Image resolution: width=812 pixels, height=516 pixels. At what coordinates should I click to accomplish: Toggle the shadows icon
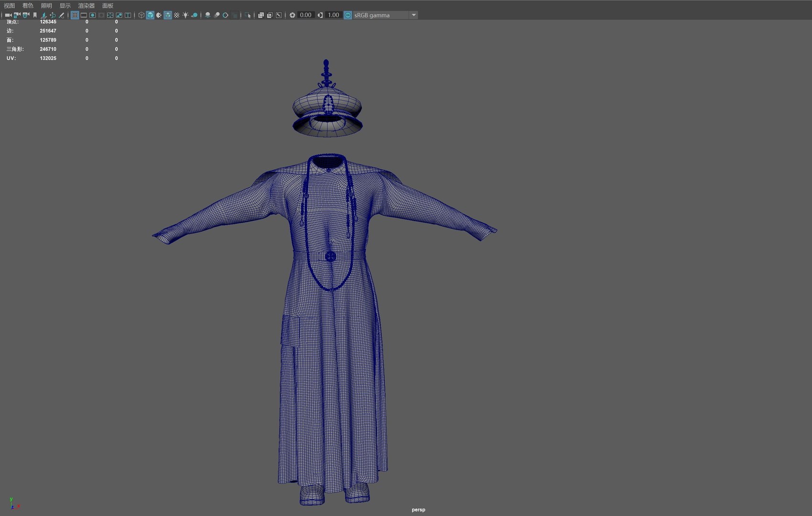click(x=195, y=15)
